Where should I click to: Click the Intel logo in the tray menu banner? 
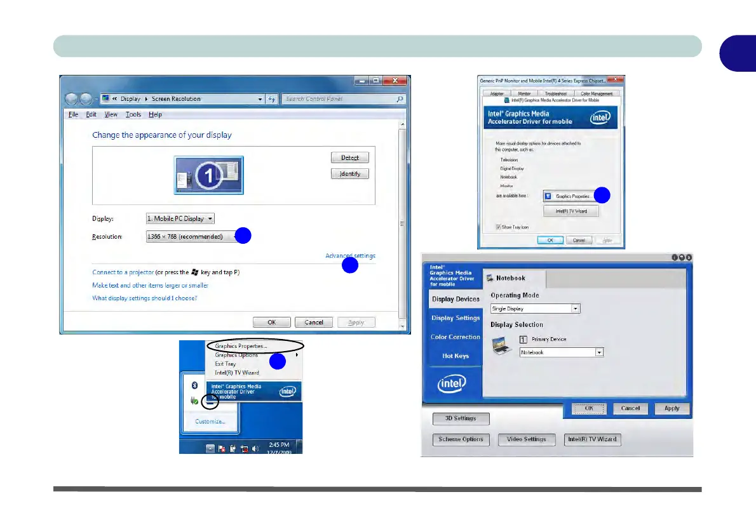pos(288,391)
